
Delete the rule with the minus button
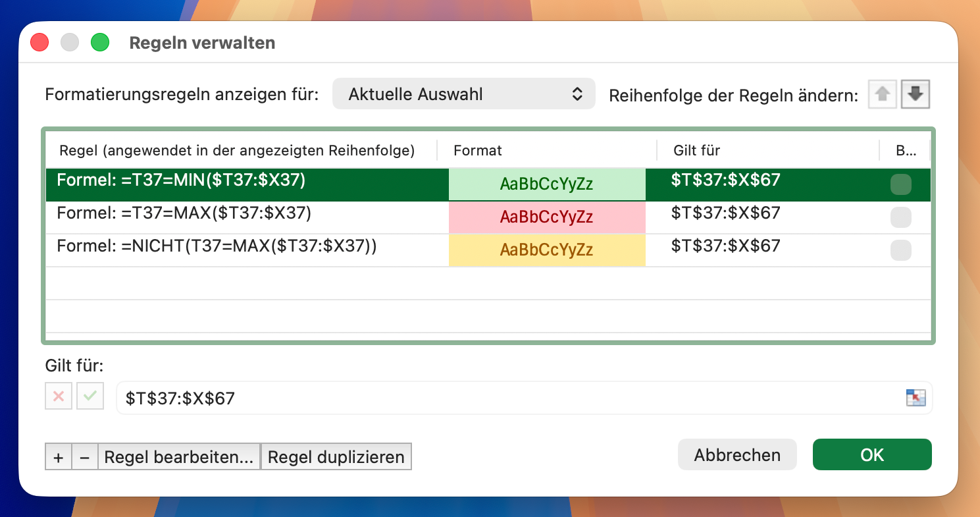click(85, 456)
